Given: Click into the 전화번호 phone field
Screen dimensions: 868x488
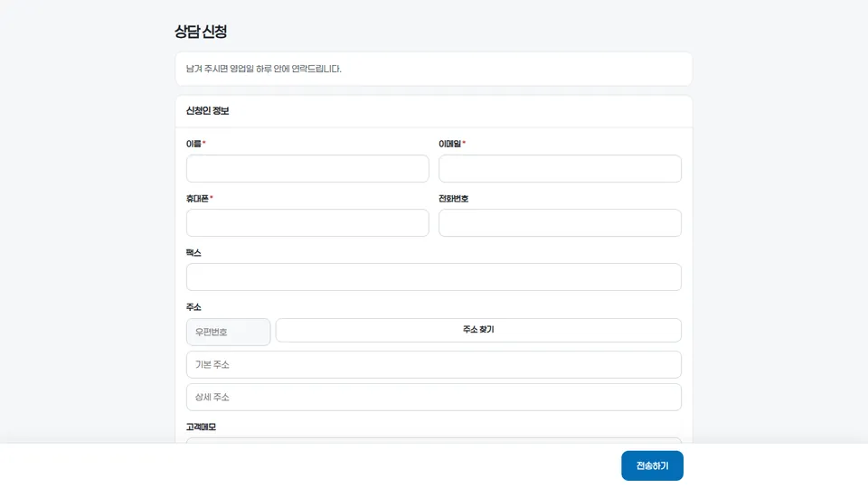Looking at the screenshot, I should click(560, 223).
